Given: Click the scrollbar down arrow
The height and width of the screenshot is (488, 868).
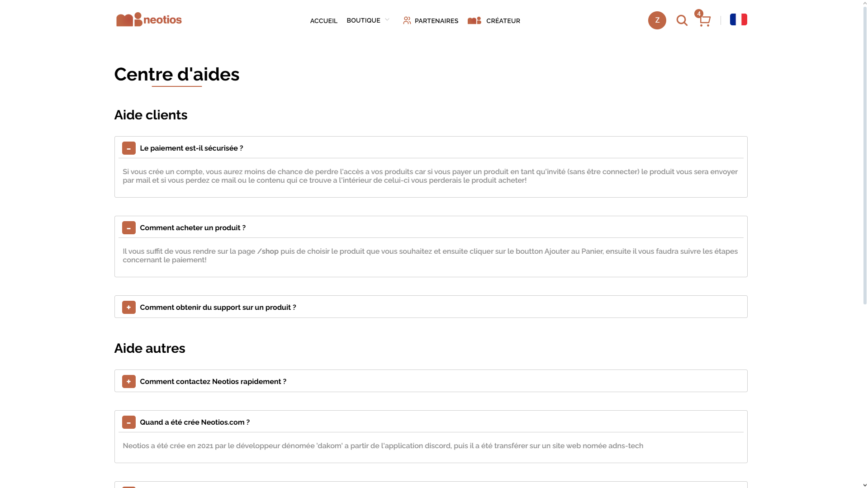Looking at the screenshot, I should 864,484.
